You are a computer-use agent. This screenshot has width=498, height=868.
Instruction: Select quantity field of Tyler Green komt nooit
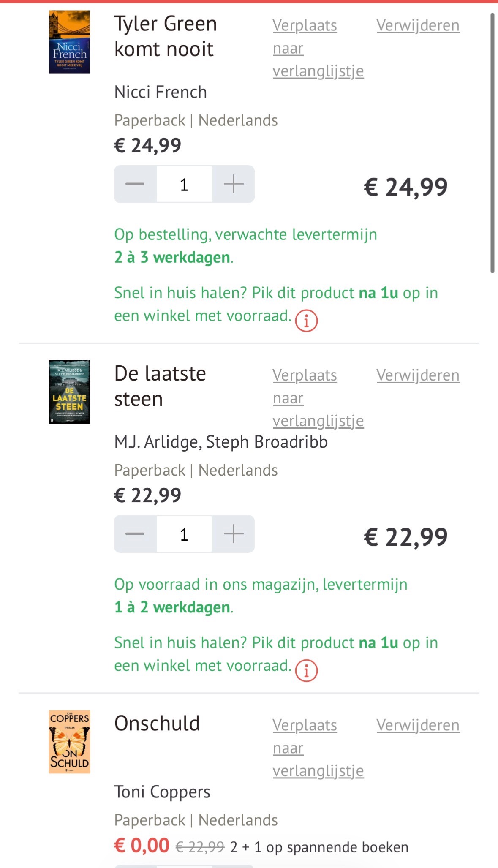pos(184,184)
